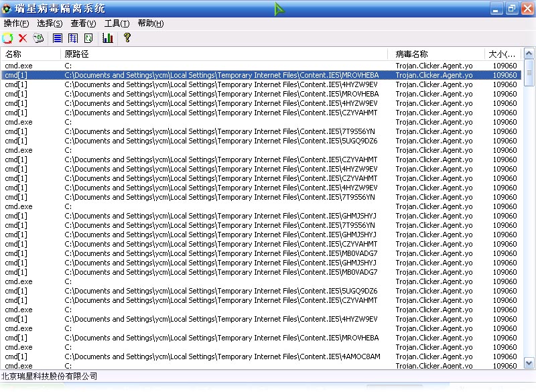Sort by the 原路径 column header
The image size is (536, 392).
point(224,54)
